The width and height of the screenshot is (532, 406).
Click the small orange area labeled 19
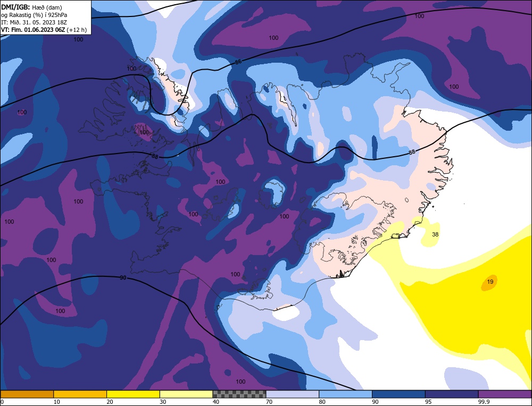tap(489, 283)
